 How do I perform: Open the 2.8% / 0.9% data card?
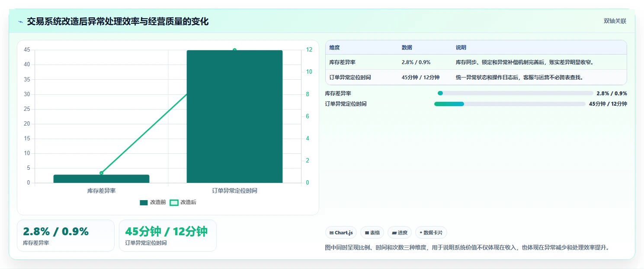[66, 236]
